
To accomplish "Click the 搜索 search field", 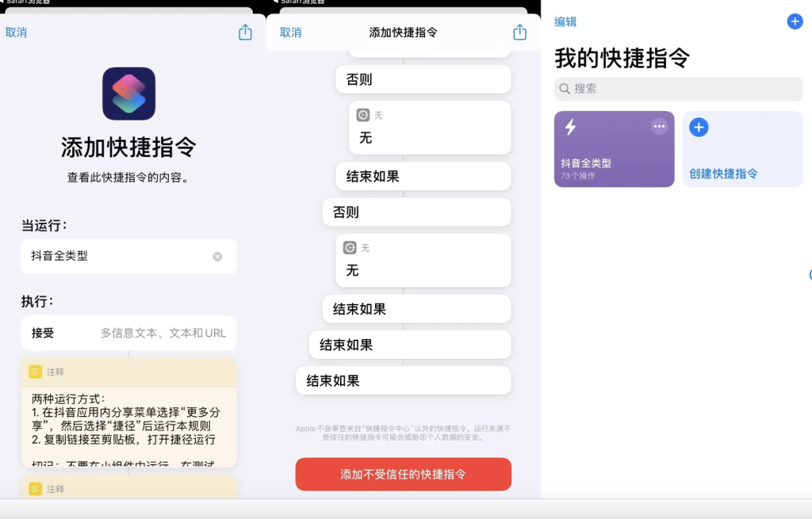I will (679, 89).
